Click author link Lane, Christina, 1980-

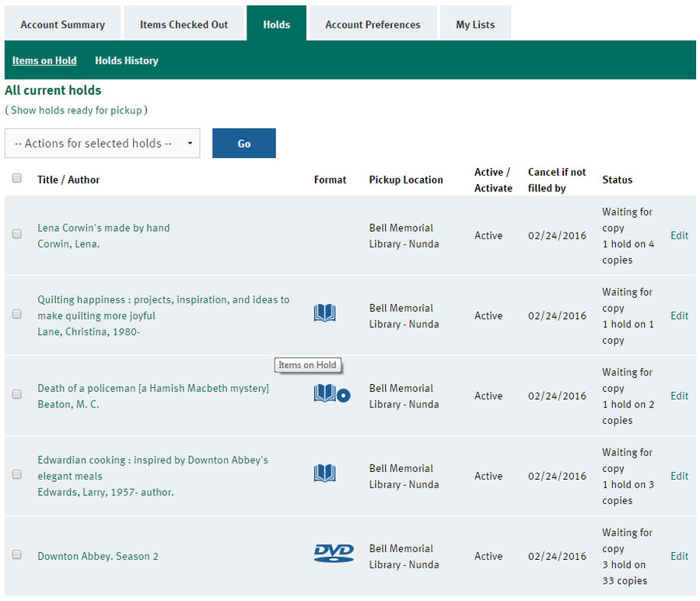(x=89, y=331)
